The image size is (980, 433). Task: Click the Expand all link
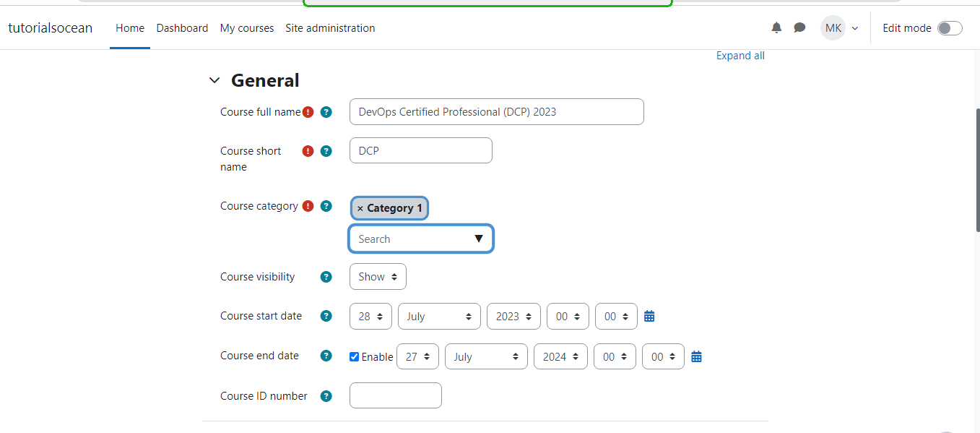pyautogui.click(x=740, y=56)
